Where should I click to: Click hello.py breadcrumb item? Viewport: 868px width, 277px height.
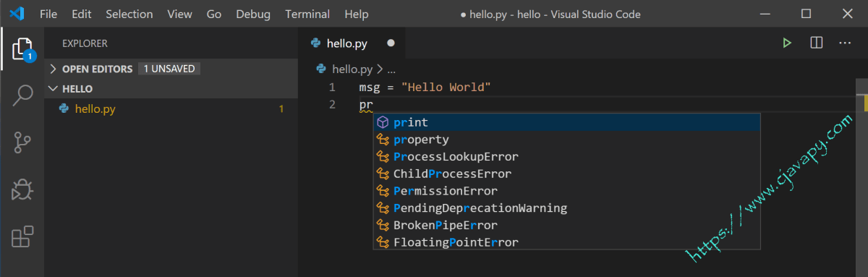pos(352,69)
